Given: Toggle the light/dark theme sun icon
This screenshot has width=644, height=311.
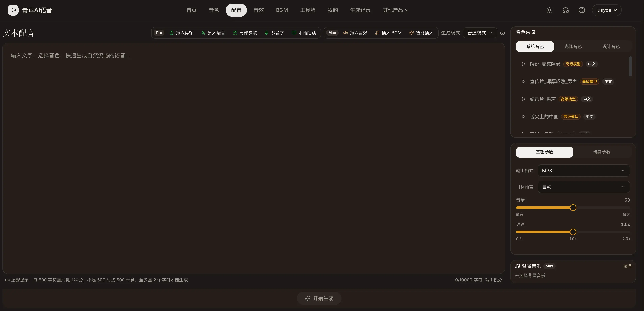Looking at the screenshot, I should [549, 10].
